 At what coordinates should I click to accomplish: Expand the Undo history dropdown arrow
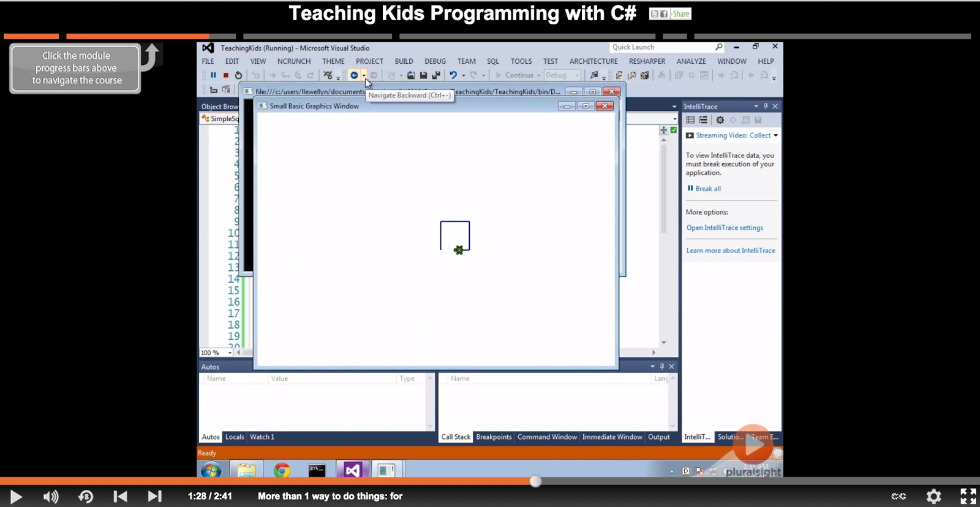click(x=463, y=75)
